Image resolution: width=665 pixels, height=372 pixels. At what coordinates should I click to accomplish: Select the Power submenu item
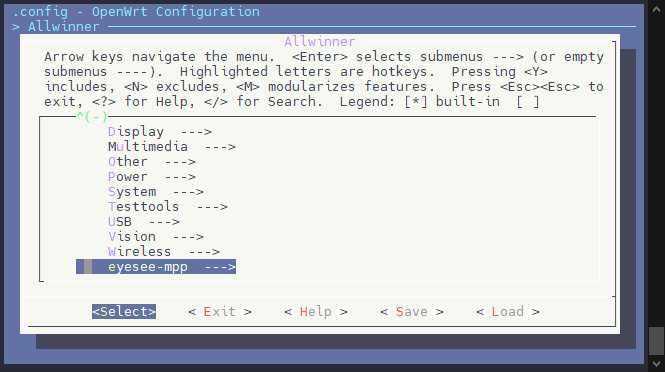pos(151,177)
